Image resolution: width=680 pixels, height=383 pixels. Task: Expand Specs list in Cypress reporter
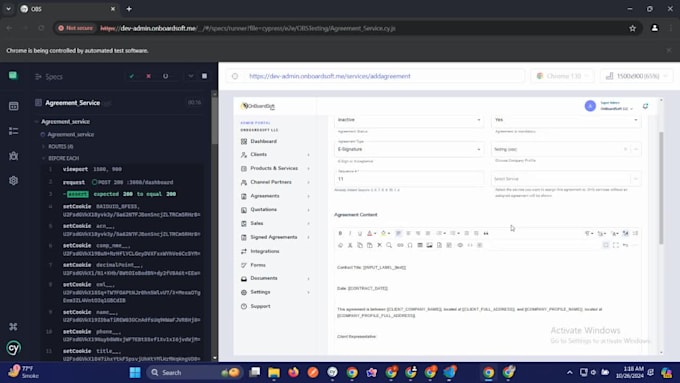49,76
